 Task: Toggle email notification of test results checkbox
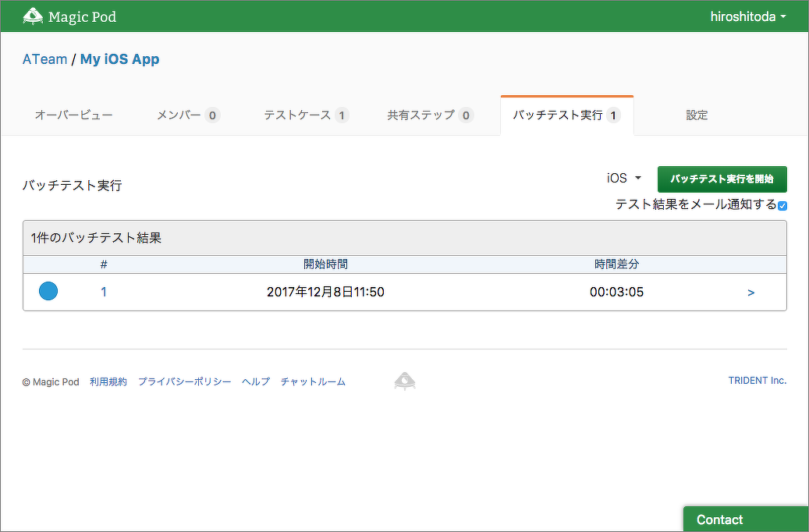coord(782,205)
